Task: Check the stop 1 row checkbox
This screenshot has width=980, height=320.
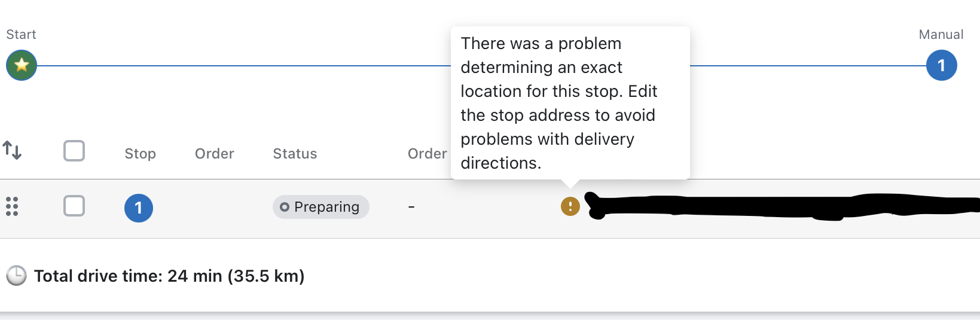Action: [74, 206]
